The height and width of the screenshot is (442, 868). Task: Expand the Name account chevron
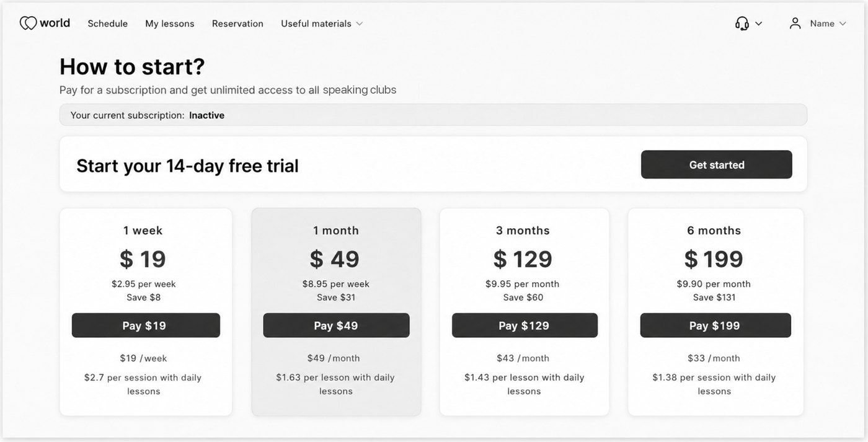843,24
